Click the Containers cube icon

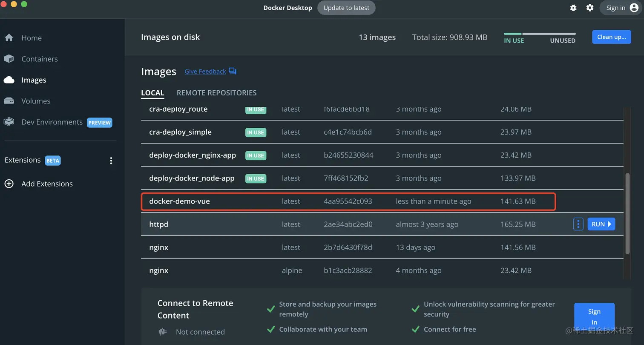pos(9,59)
